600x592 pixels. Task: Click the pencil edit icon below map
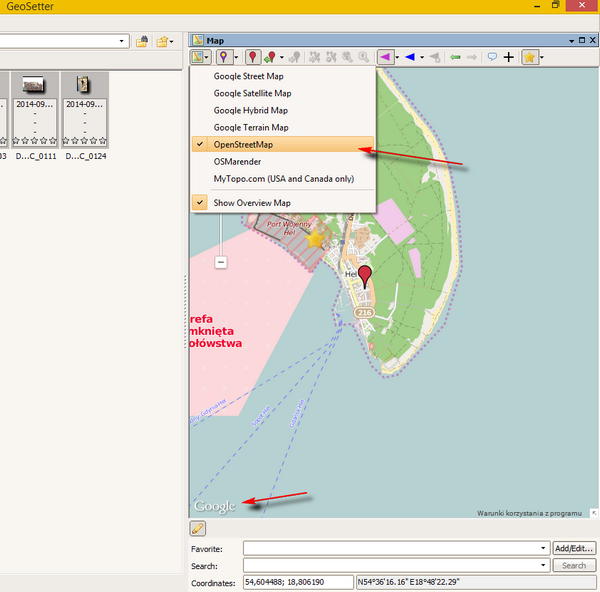pos(197,529)
